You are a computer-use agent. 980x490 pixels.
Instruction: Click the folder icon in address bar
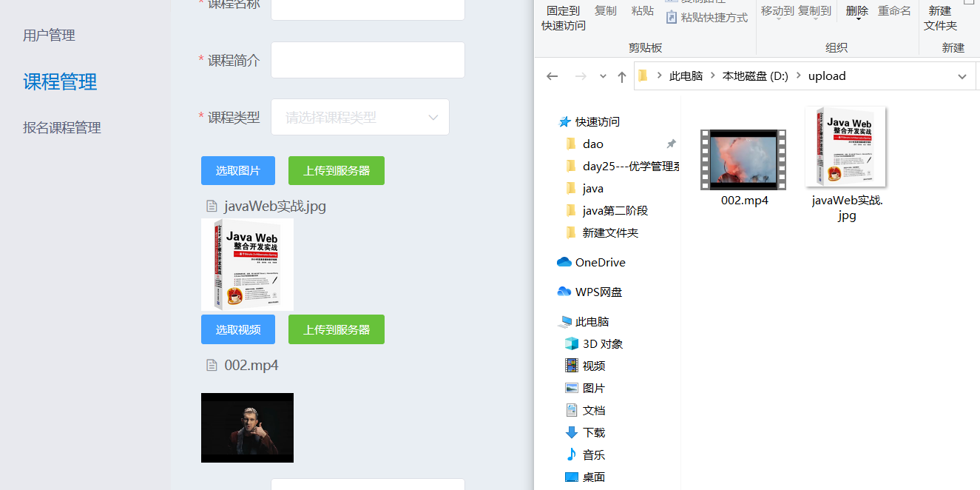coord(643,75)
